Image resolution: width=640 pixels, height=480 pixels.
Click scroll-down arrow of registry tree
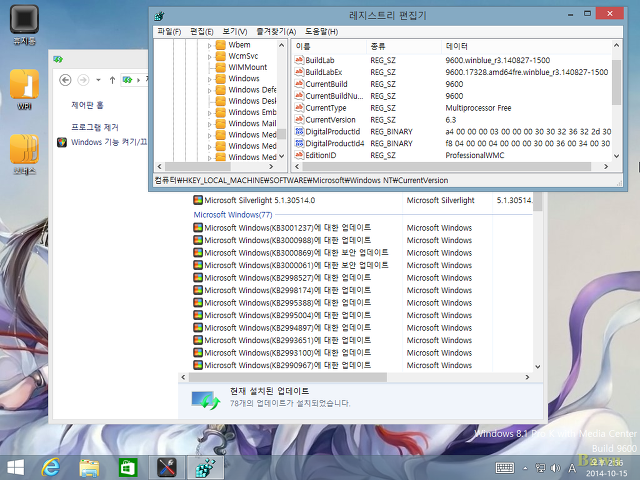tap(281, 156)
